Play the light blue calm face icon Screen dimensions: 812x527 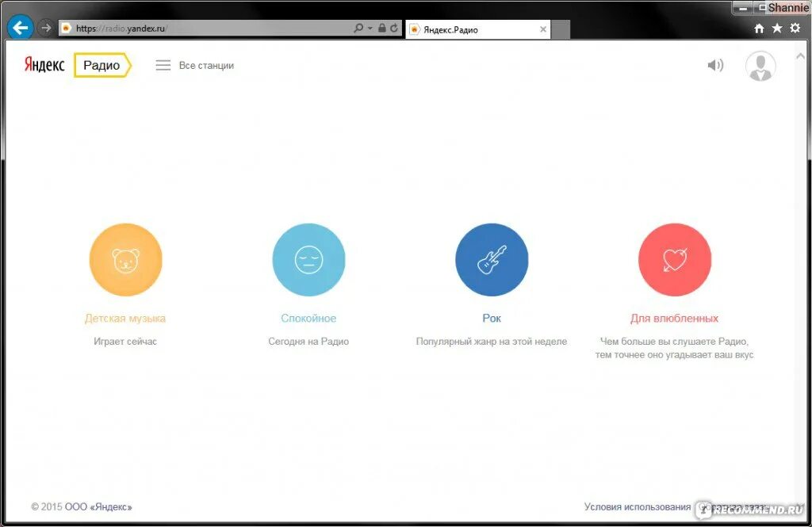pos(308,260)
